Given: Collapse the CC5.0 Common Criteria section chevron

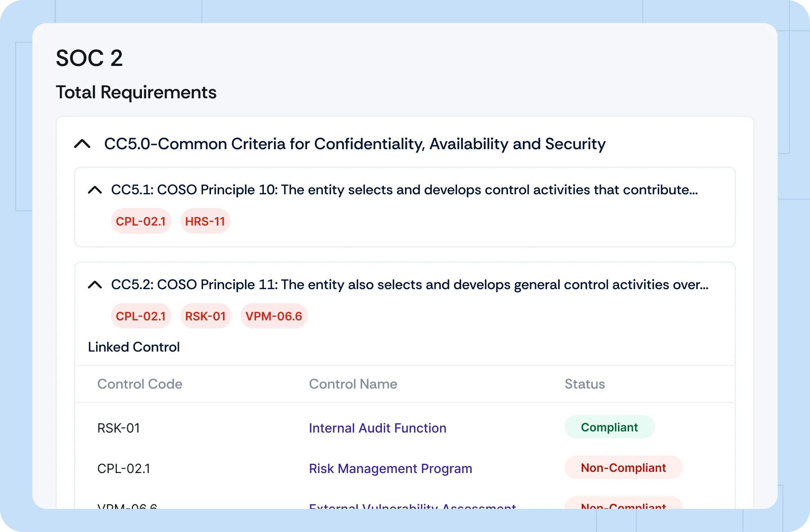Looking at the screenshot, I should 82,144.
